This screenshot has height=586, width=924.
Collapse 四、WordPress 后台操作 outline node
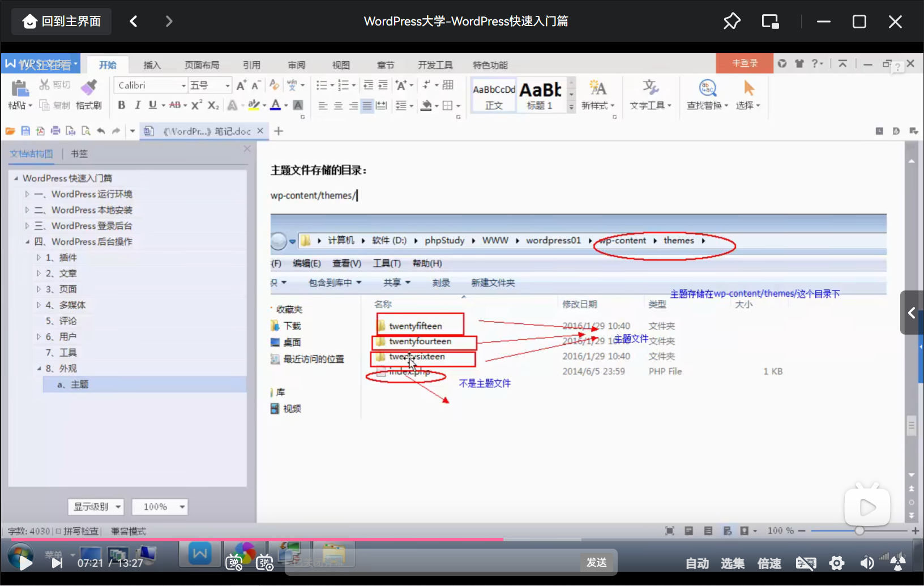27,242
